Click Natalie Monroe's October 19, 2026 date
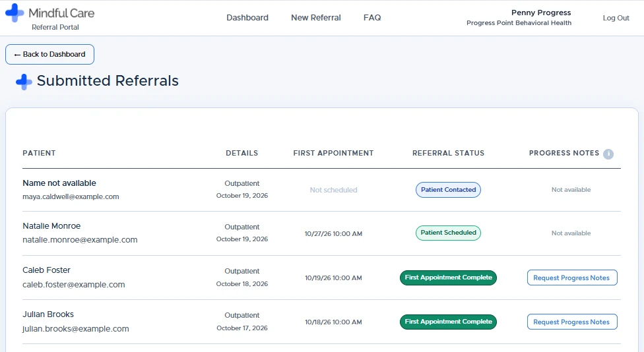Viewport: 644px width, 352px height. (242, 239)
